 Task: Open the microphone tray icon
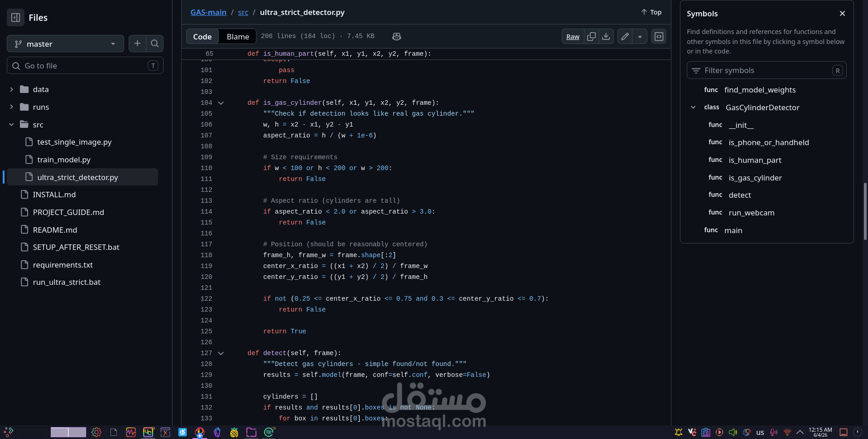(x=773, y=432)
